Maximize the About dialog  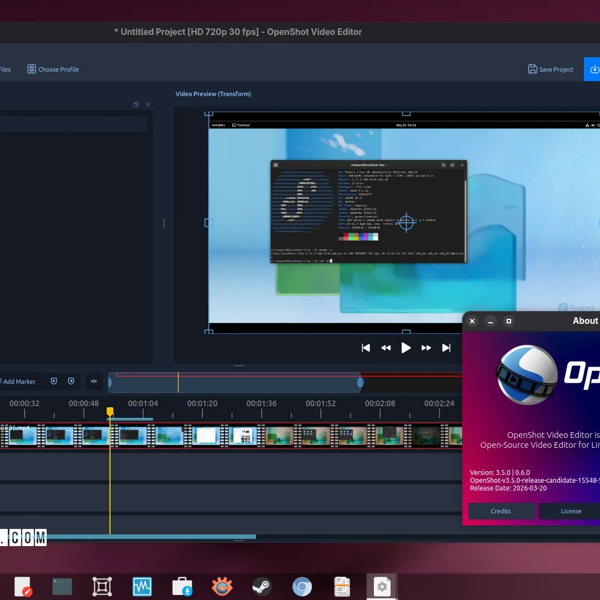tap(509, 321)
